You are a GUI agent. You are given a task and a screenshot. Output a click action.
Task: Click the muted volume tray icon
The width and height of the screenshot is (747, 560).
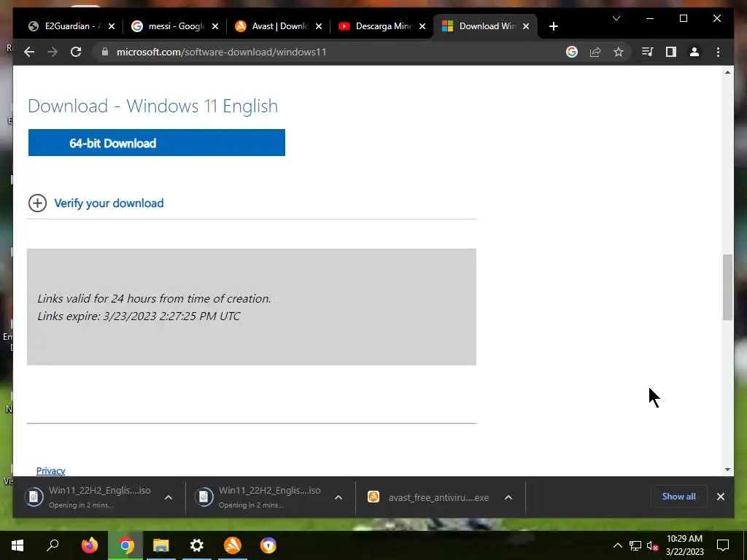click(x=652, y=545)
